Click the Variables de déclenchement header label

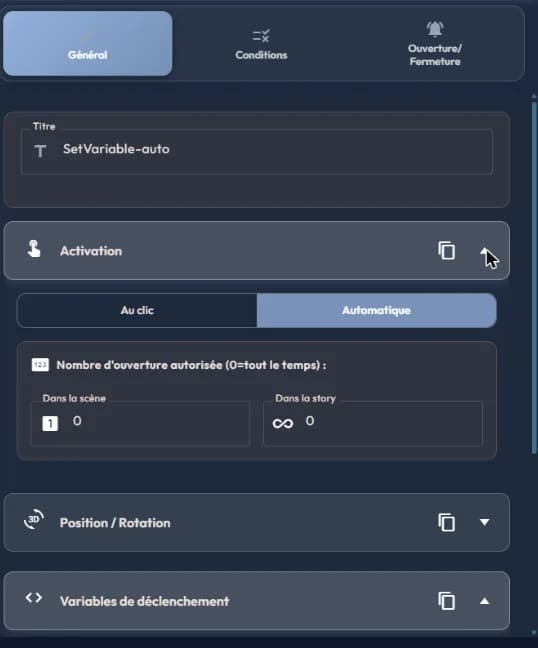pyautogui.click(x=144, y=601)
